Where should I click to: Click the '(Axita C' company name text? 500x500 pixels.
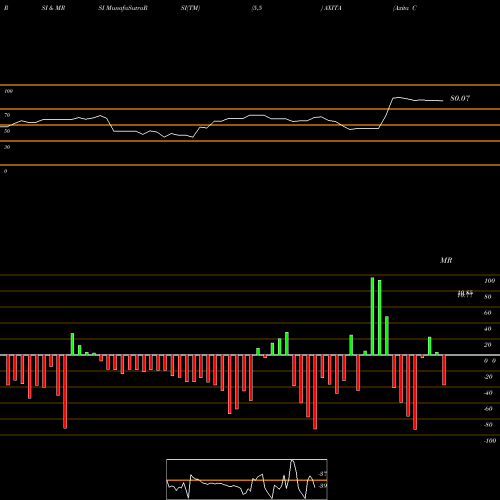tap(405, 8)
